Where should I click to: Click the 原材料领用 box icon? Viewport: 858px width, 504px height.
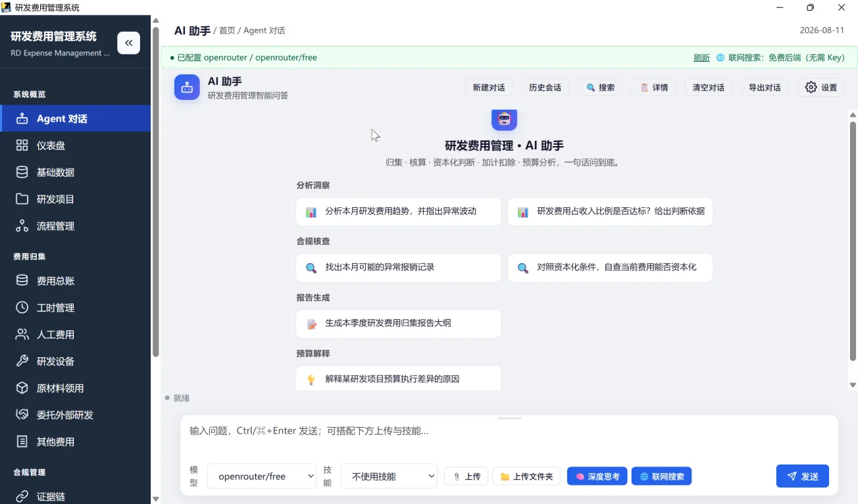click(x=22, y=388)
